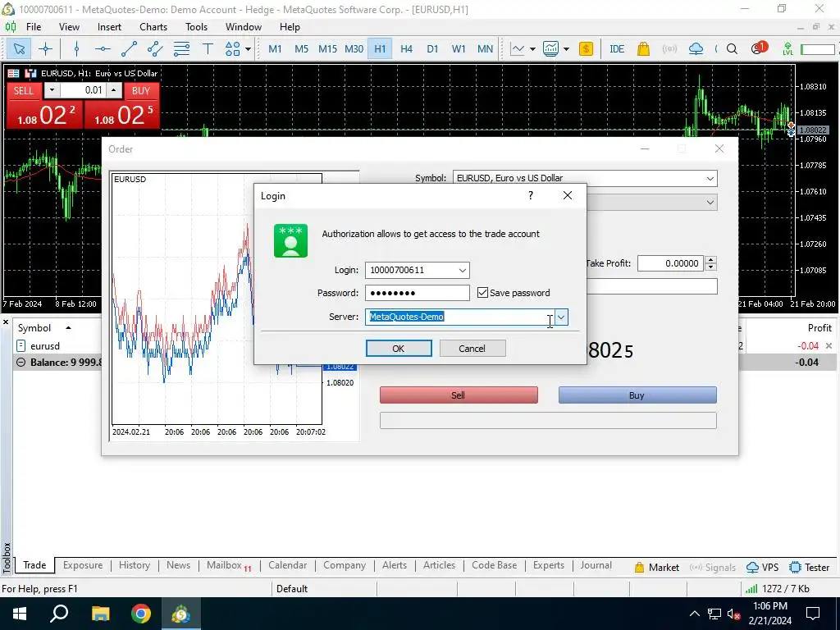Collapse the Balance row expander
840x630 pixels.
coord(21,362)
